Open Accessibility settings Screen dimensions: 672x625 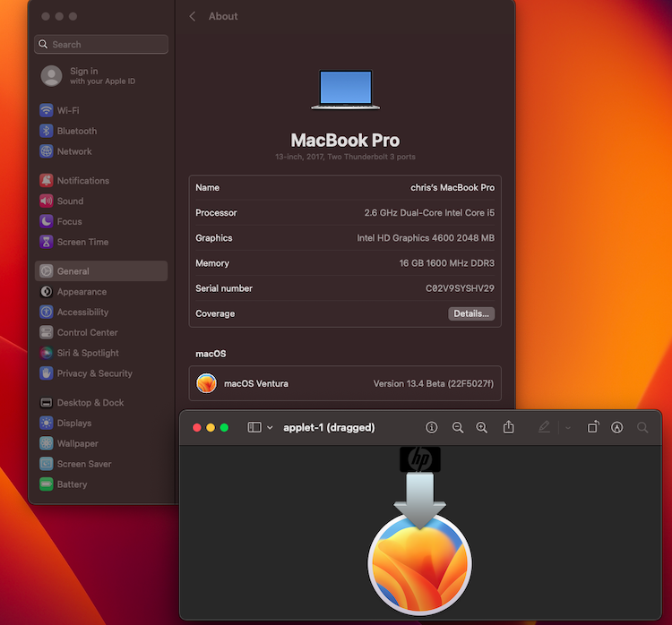(101, 312)
